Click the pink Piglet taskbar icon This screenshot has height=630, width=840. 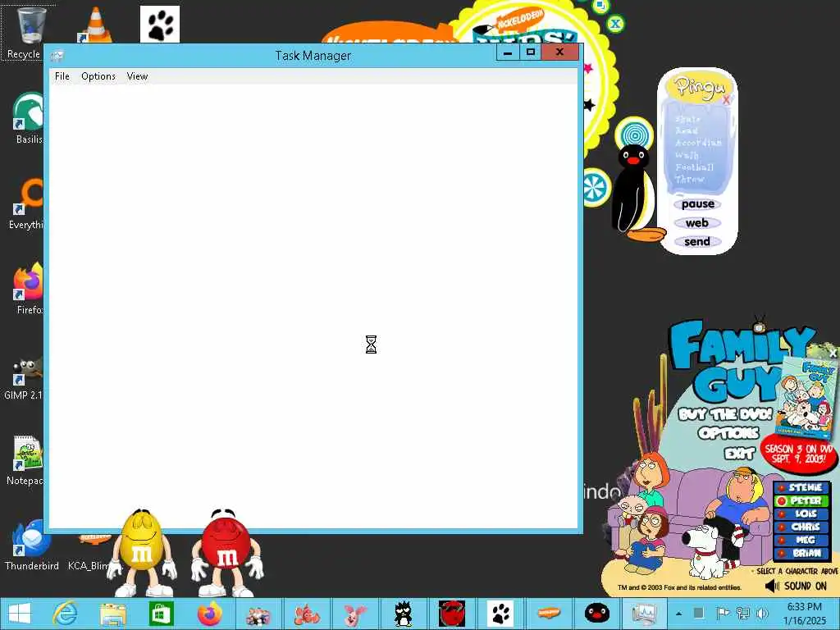pyautogui.click(x=354, y=615)
